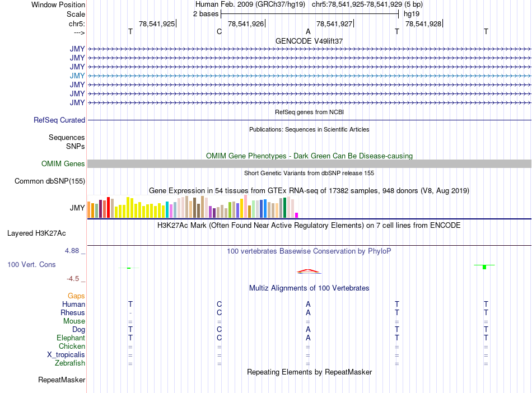The image size is (532, 393).
Task: Click the 2 bases scale text
Action: coord(206,14)
